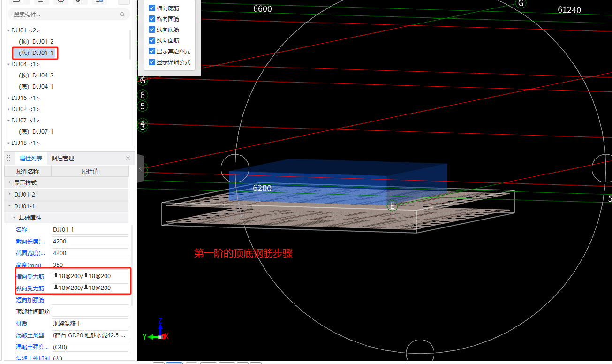Collapse the DJJ01 <2> tree node
This screenshot has height=364, width=612.
coord(8,30)
